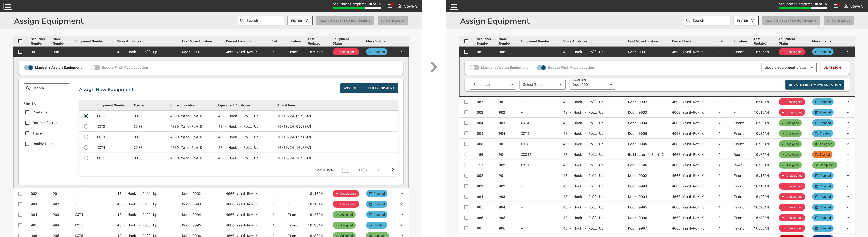Disable Manually Assign Equipment toggle on left screen
The height and width of the screenshot is (237, 868).
[28, 68]
